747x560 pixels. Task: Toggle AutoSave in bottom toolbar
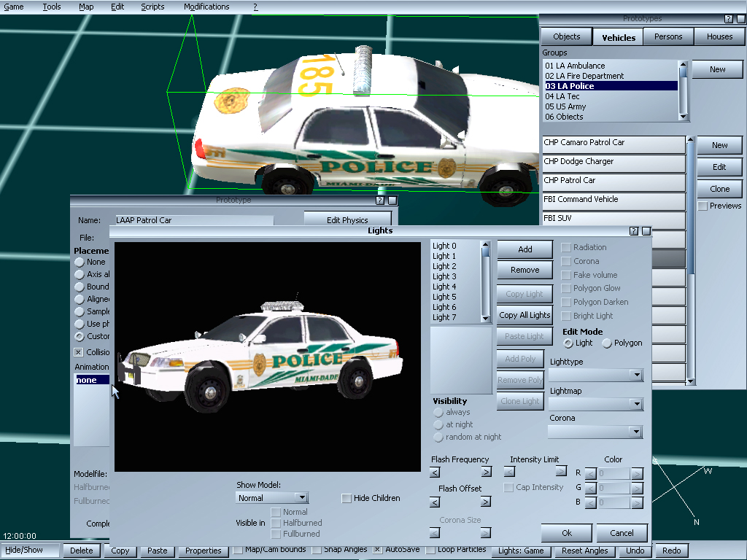coord(377,550)
